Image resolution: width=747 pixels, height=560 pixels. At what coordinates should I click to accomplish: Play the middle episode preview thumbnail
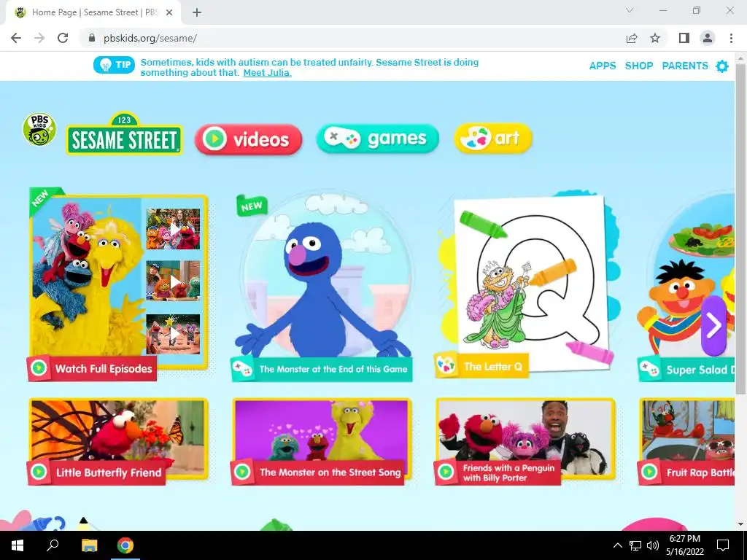pos(173,281)
